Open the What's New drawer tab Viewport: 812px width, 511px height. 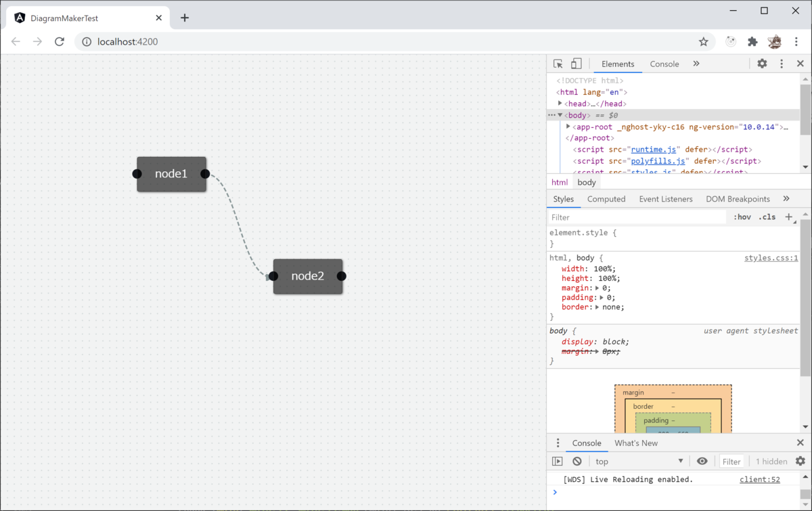636,443
